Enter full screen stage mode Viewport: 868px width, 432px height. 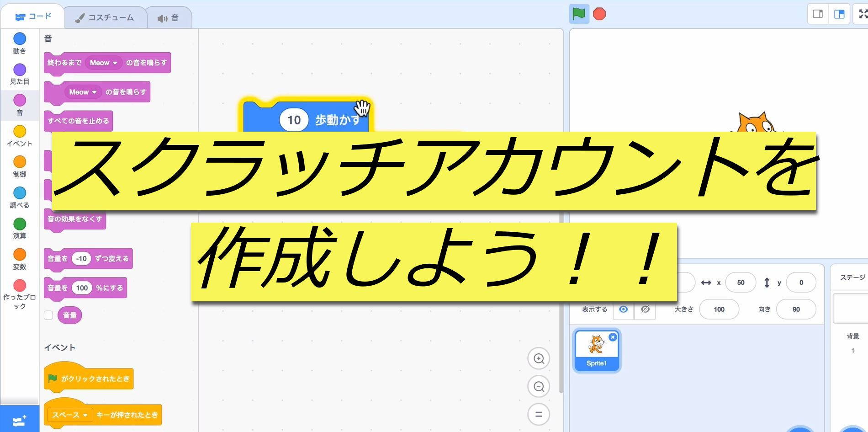[862, 14]
